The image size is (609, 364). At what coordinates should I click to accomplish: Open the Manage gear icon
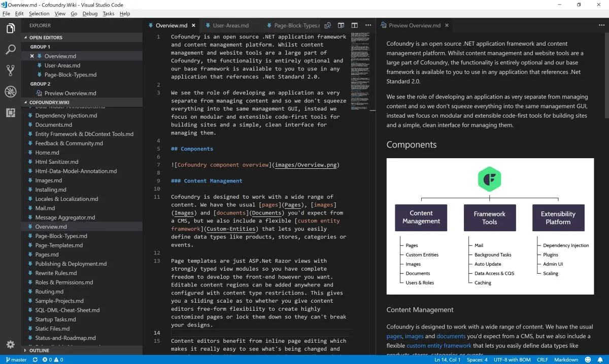[x=10, y=345]
